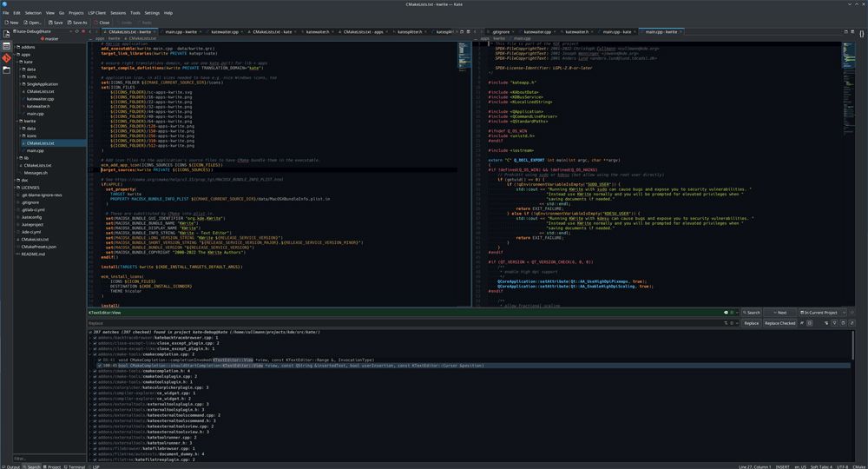Toggle the checkbox for cmakecompletion.cpp results
Viewport: 868px width, 469px height.
coord(95,354)
